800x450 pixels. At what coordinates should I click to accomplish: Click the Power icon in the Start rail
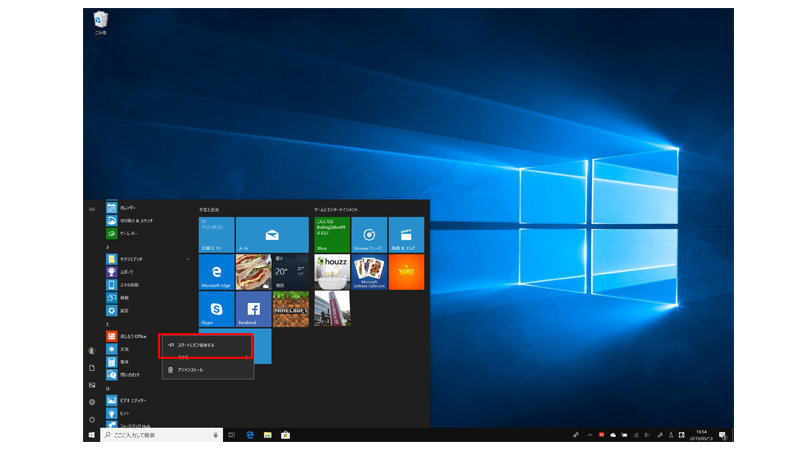tap(92, 419)
